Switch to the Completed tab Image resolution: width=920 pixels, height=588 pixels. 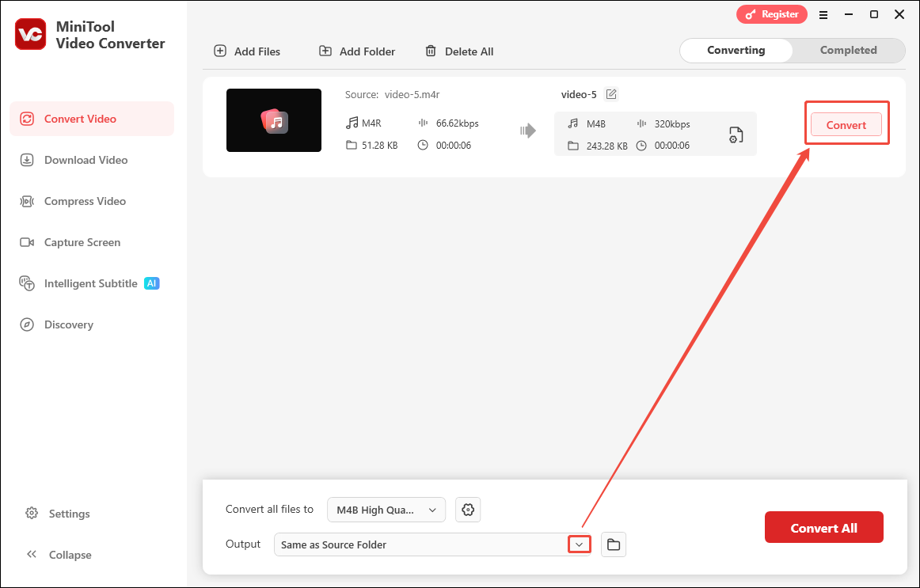tap(848, 50)
